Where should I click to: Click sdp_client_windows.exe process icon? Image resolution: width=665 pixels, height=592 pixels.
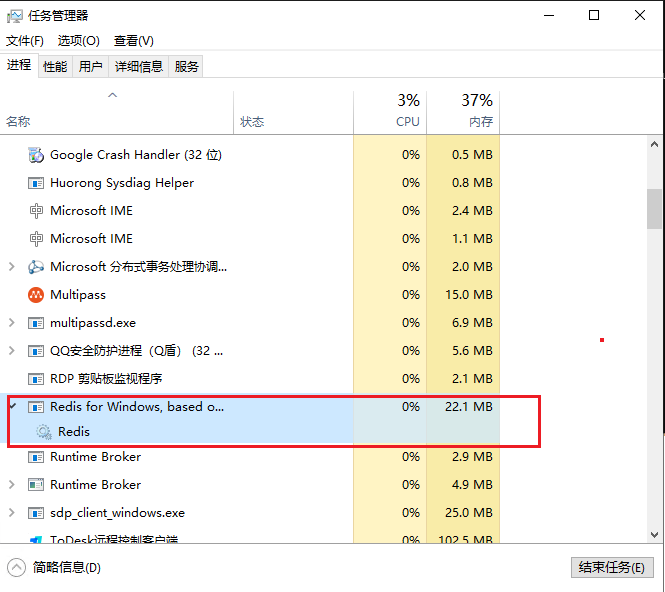(36, 513)
